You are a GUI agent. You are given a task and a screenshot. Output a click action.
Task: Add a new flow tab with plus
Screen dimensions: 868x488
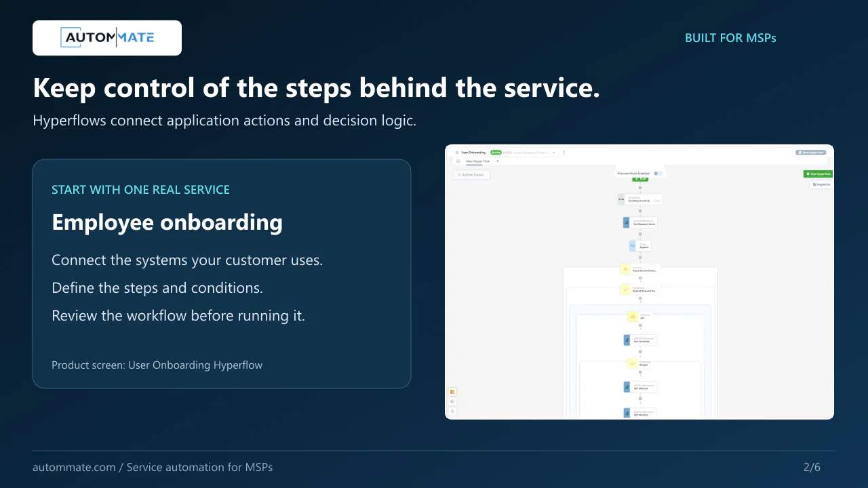[498, 161]
